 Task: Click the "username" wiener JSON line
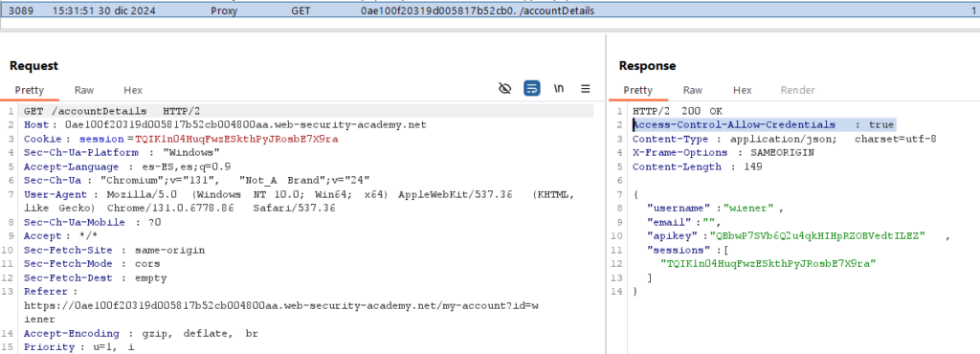point(715,208)
